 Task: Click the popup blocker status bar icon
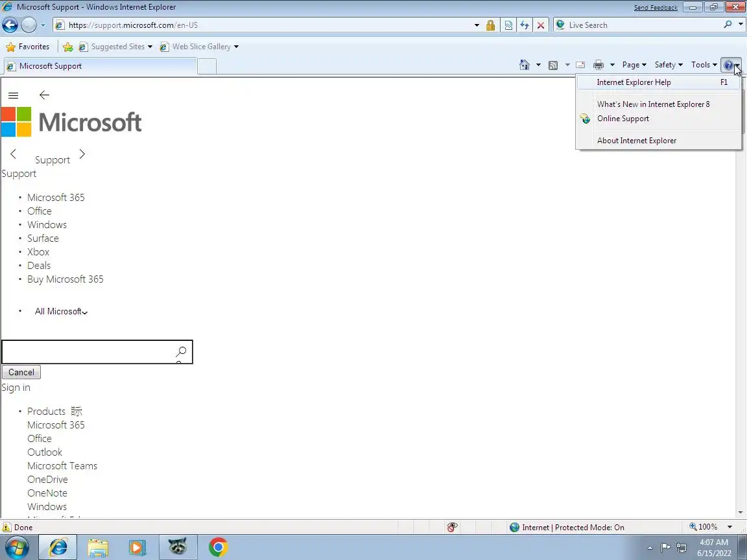coord(452,527)
